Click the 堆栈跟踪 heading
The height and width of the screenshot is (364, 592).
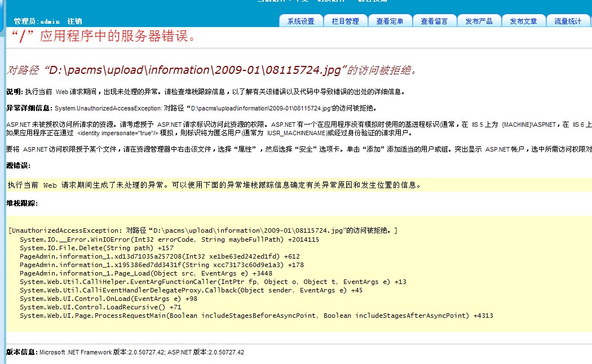(x=22, y=203)
